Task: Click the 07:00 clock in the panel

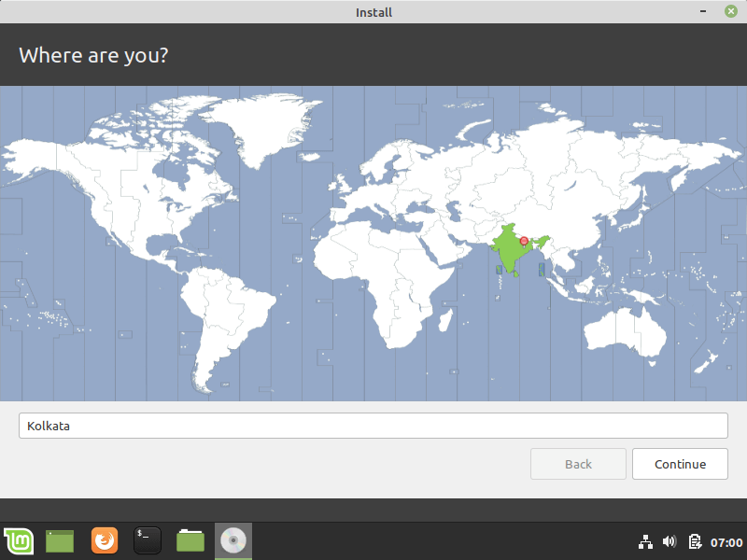Action: [x=726, y=542]
